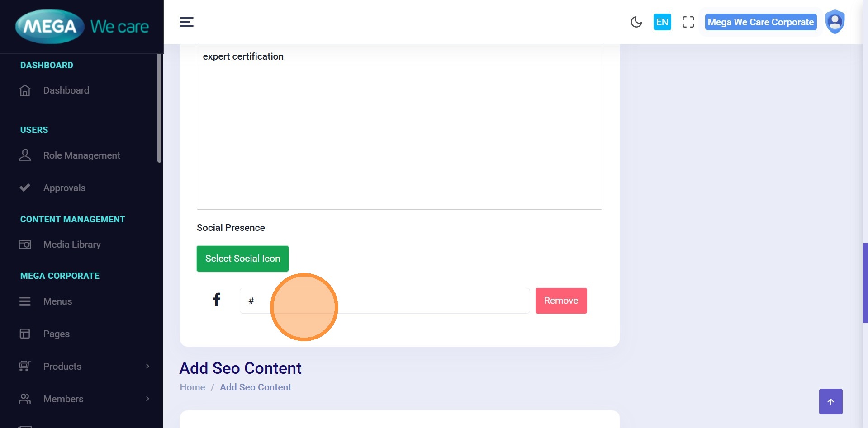The image size is (868, 428).
Task: Remove the Facebook social link
Action: pos(561,301)
